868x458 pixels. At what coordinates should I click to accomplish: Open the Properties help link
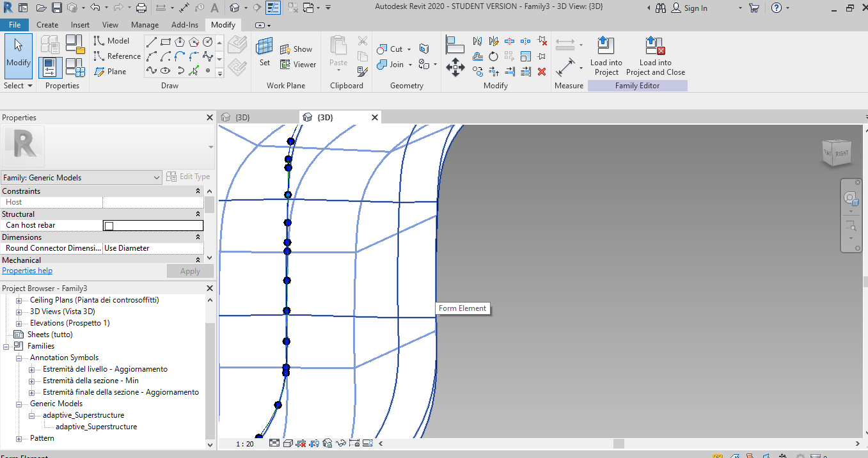pyautogui.click(x=27, y=270)
